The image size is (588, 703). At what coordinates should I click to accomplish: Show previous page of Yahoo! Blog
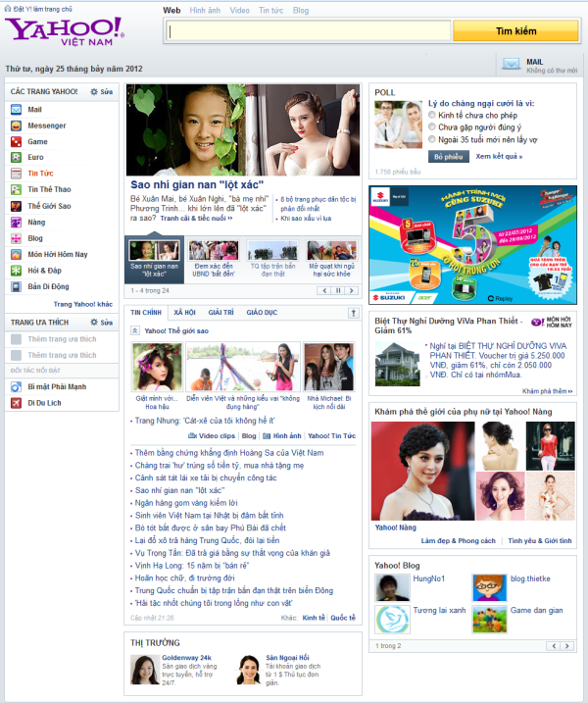(554, 646)
